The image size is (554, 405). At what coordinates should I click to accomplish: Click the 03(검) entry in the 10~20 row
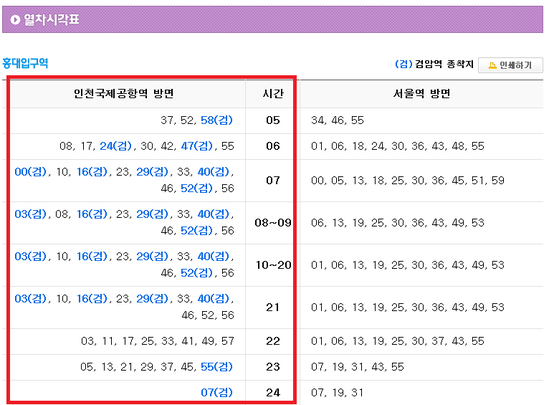pyautogui.click(x=31, y=257)
